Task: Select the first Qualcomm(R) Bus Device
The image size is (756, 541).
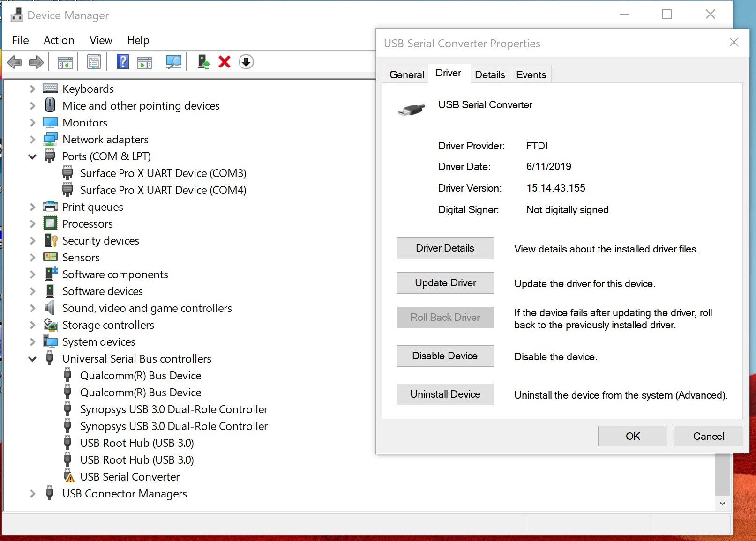Action: 141,376
